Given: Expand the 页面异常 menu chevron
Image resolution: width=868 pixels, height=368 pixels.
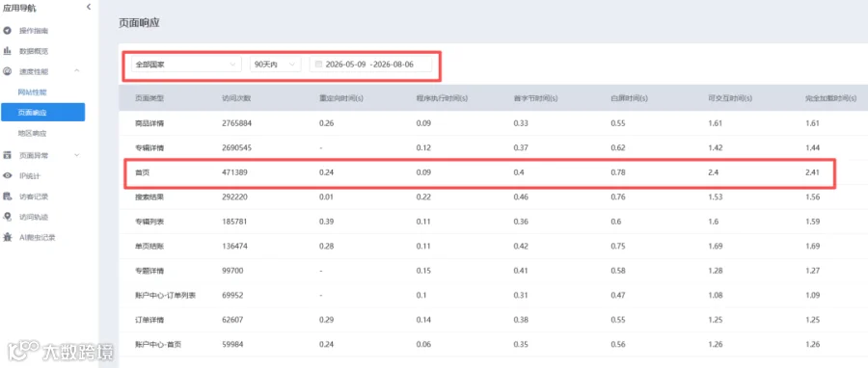Looking at the screenshot, I should point(77,155).
